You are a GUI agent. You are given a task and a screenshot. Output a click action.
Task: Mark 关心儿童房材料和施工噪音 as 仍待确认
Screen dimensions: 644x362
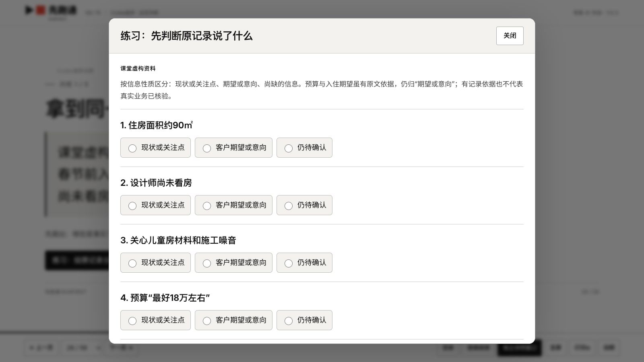click(x=304, y=263)
